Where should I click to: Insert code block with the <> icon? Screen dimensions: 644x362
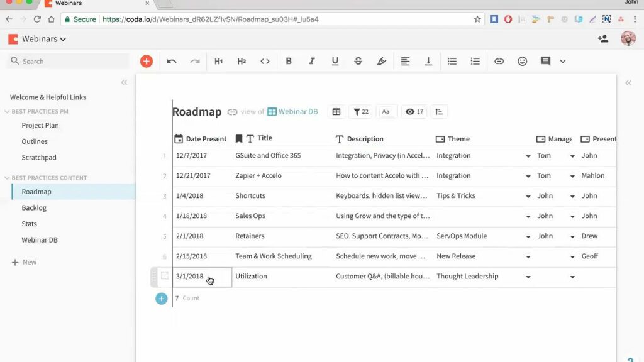(265, 61)
